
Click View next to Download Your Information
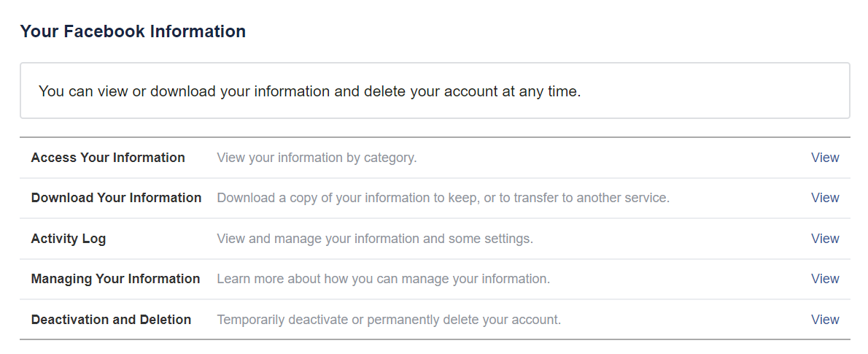[x=825, y=198]
